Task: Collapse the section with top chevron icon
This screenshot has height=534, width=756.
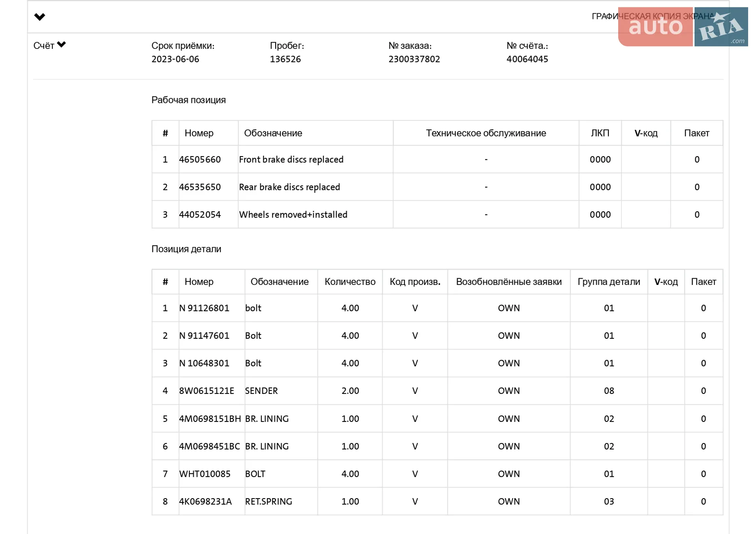Action: click(40, 17)
